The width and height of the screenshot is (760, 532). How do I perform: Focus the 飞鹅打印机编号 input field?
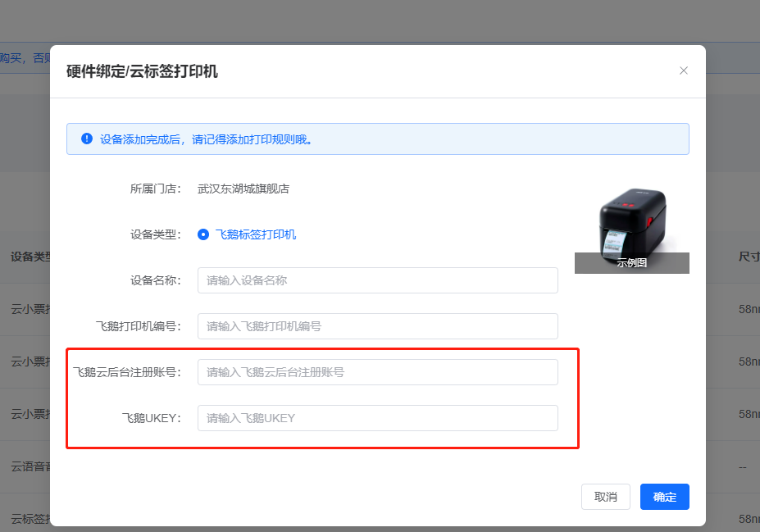pyautogui.click(x=378, y=326)
